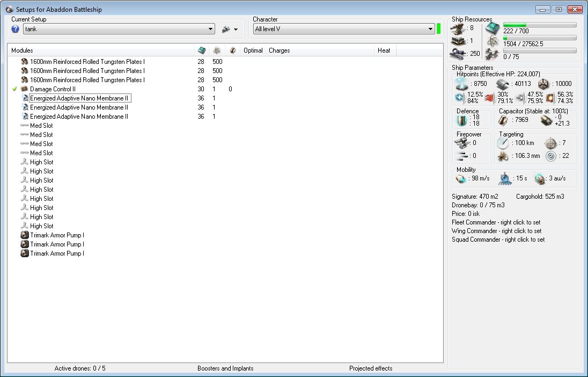This screenshot has height=377, width=588.
Task: Click Wing Commander - right click to set
Action: pyautogui.click(x=496, y=231)
